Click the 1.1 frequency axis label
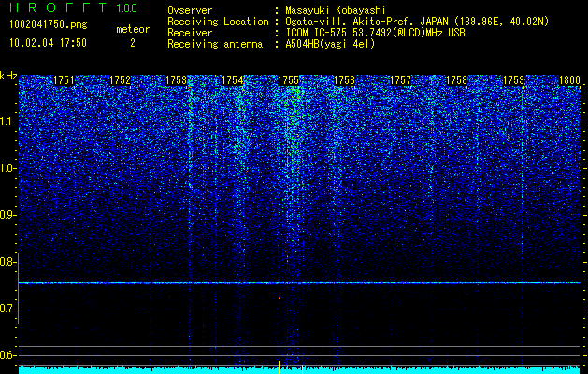588x374 pixels. (7, 122)
